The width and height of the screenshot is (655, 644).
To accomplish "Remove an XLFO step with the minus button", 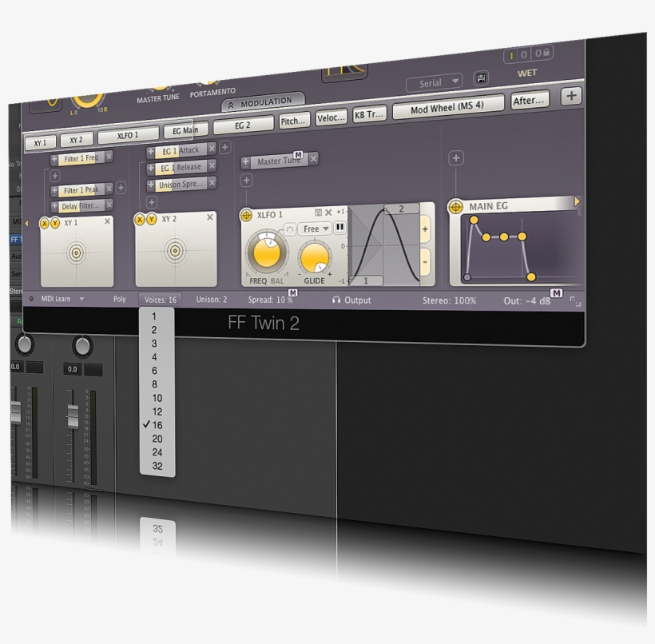I will pyautogui.click(x=425, y=262).
